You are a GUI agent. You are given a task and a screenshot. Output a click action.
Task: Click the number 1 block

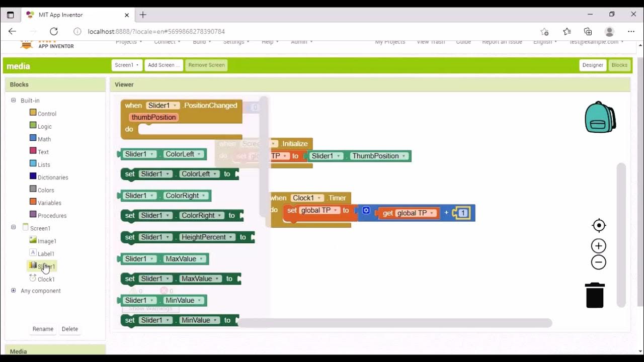[463, 213]
